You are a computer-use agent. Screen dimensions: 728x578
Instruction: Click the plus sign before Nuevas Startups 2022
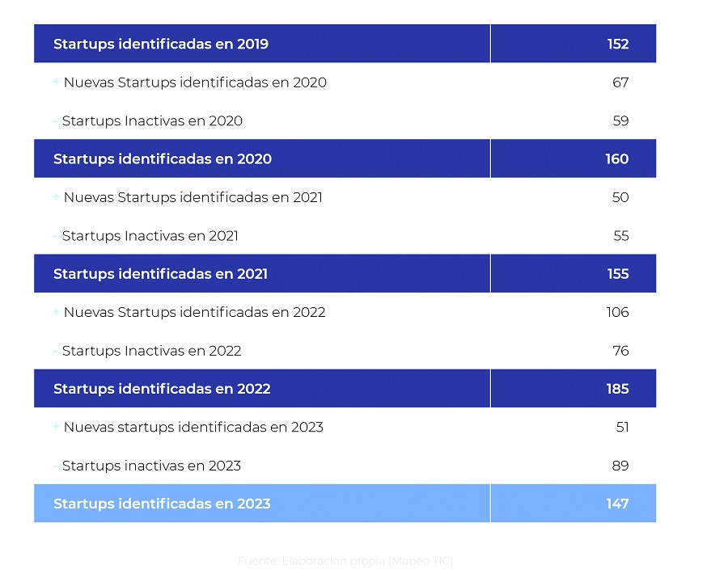click(56, 311)
